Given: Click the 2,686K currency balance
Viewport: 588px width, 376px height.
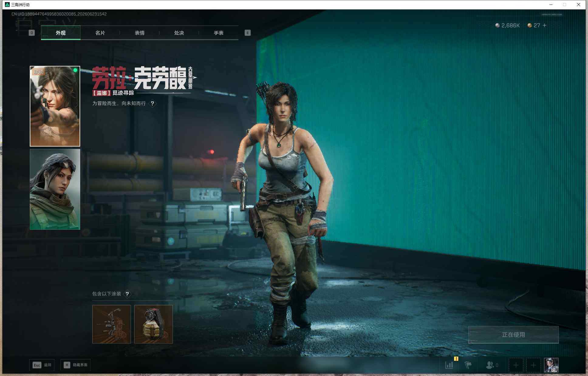Looking at the screenshot, I should (511, 25).
